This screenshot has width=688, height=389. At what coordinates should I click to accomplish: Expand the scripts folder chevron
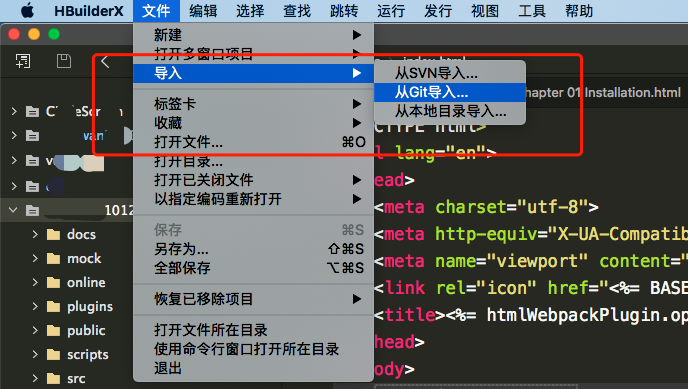point(35,354)
